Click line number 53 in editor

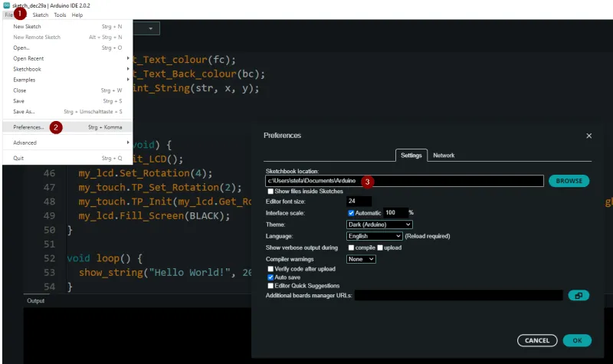pyautogui.click(x=49, y=273)
